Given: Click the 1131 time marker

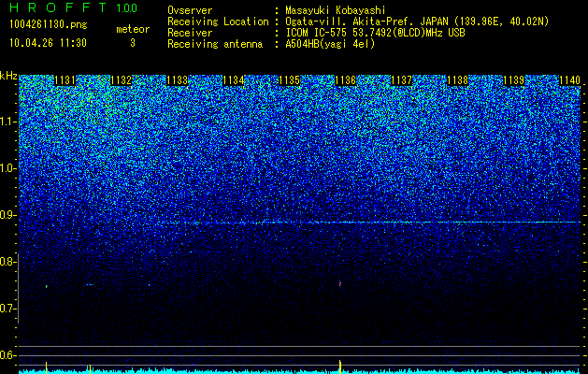Looking at the screenshot, I should (65, 80).
